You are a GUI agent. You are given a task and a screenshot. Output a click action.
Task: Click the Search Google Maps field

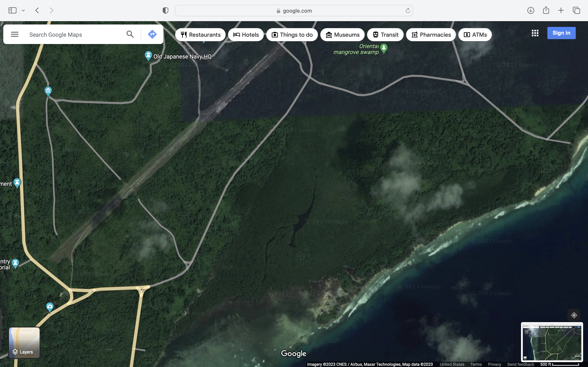[73, 35]
